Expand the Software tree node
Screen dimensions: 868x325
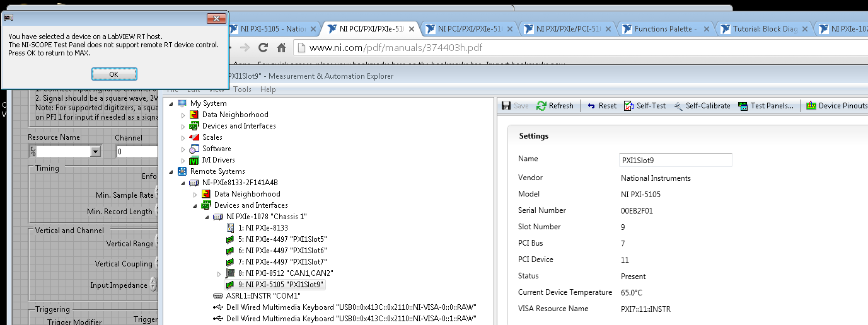(183, 149)
